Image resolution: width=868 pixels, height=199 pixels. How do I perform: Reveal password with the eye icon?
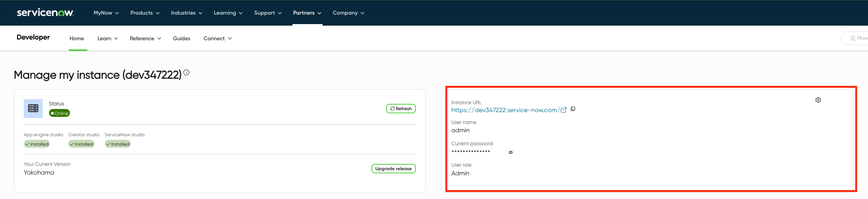point(511,152)
